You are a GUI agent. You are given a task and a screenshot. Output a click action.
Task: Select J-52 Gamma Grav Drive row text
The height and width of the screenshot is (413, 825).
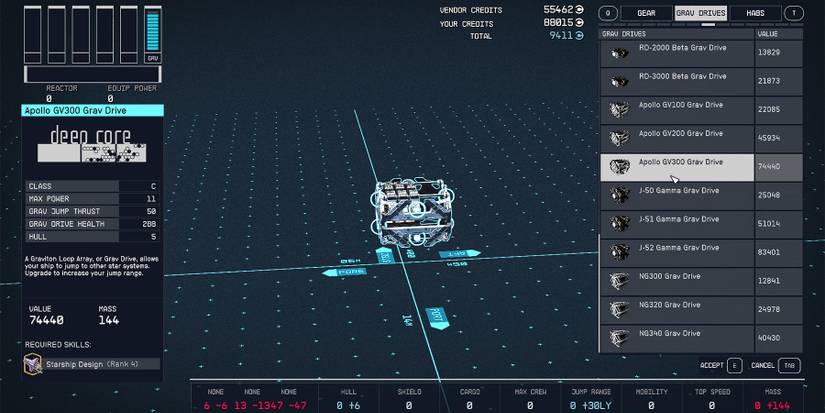pos(679,247)
